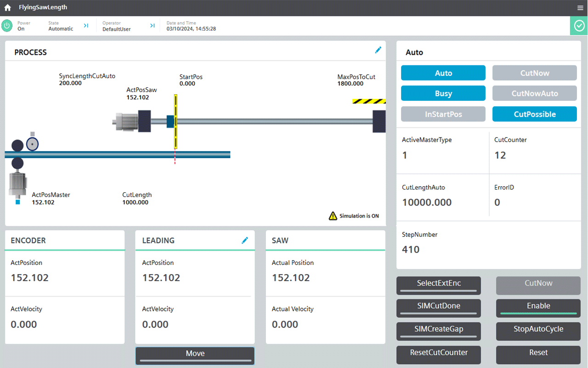Viewport: 588px width, 368px height.
Task: Click the ActPosMaster value in PROCESS
Action: pyautogui.click(x=43, y=202)
